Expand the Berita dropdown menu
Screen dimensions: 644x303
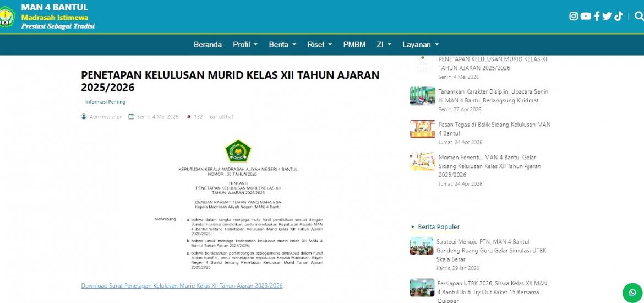[x=282, y=45]
